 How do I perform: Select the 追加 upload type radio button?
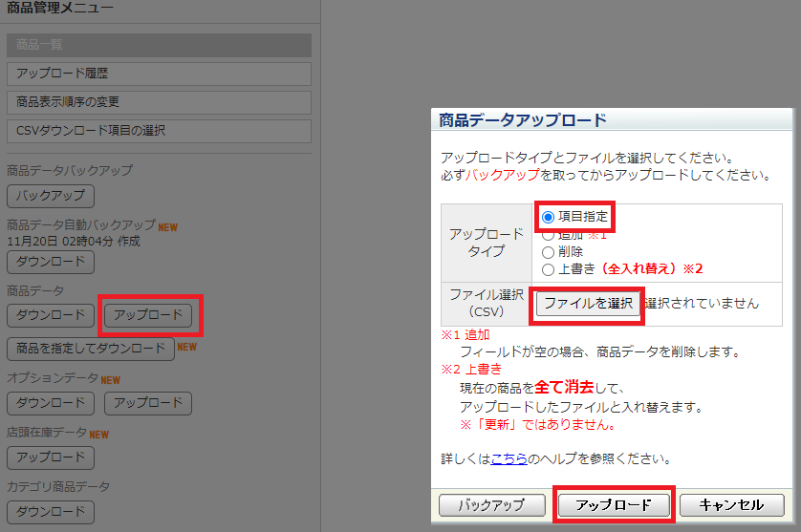coord(548,235)
